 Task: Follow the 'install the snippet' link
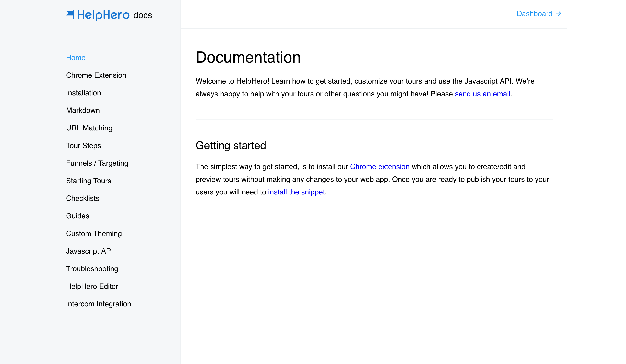click(296, 192)
